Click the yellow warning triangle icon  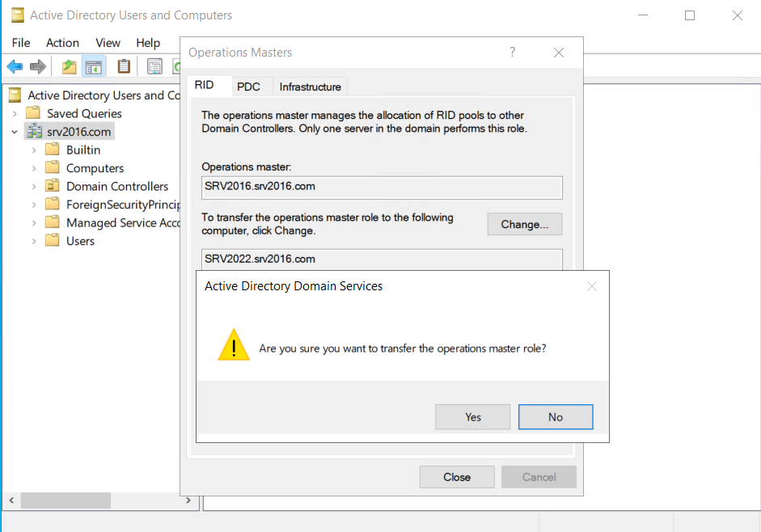[x=234, y=345]
